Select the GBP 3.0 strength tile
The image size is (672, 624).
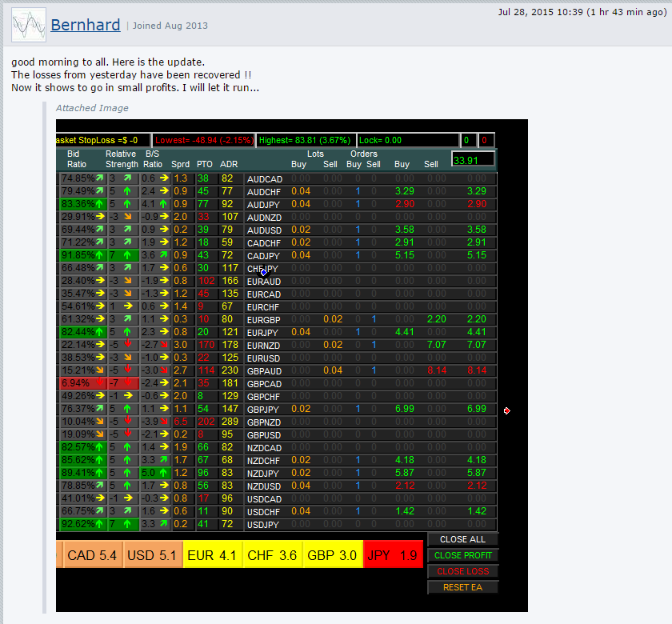[x=332, y=554]
